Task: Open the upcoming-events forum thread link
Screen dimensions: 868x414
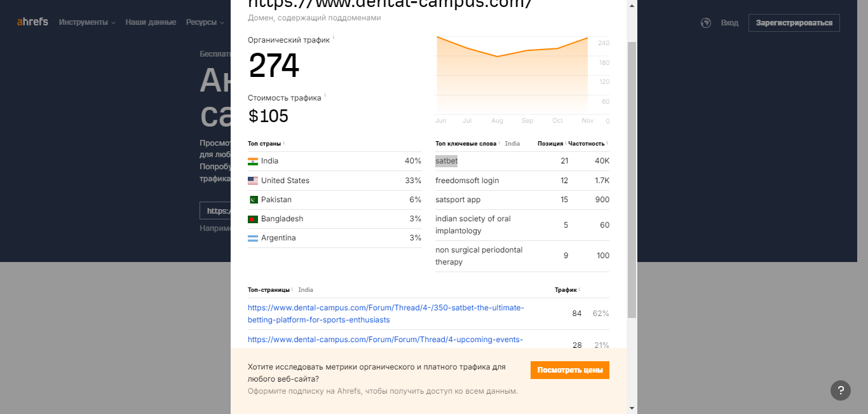Action: point(386,340)
